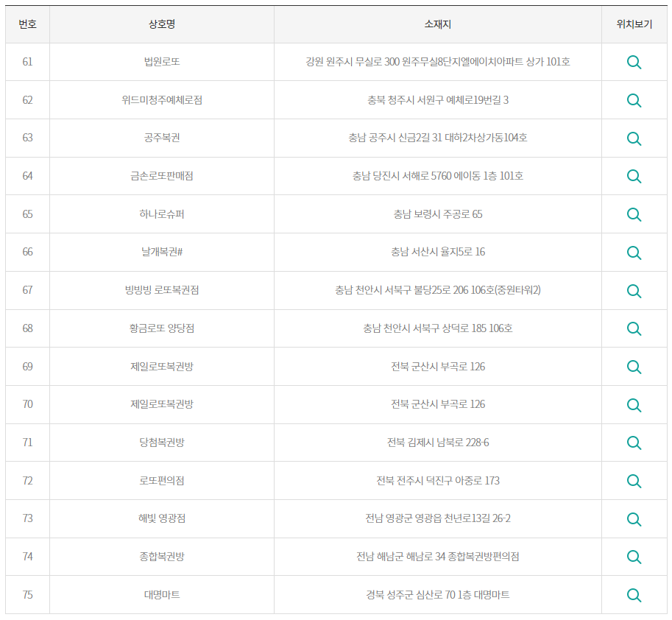672x620 pixels.
Task: Open location view for 금손로또판매점
Action: (x=634, y=176)
